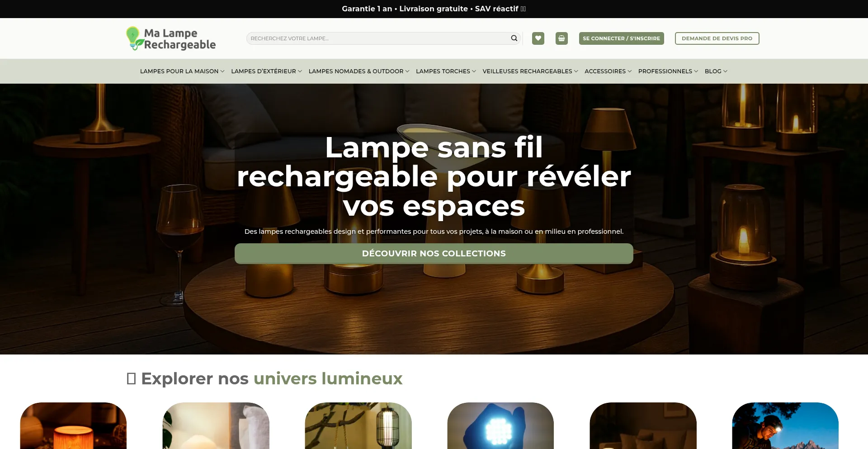
Task: Click Découvrir nos collections button
Action: coord(434,254)
